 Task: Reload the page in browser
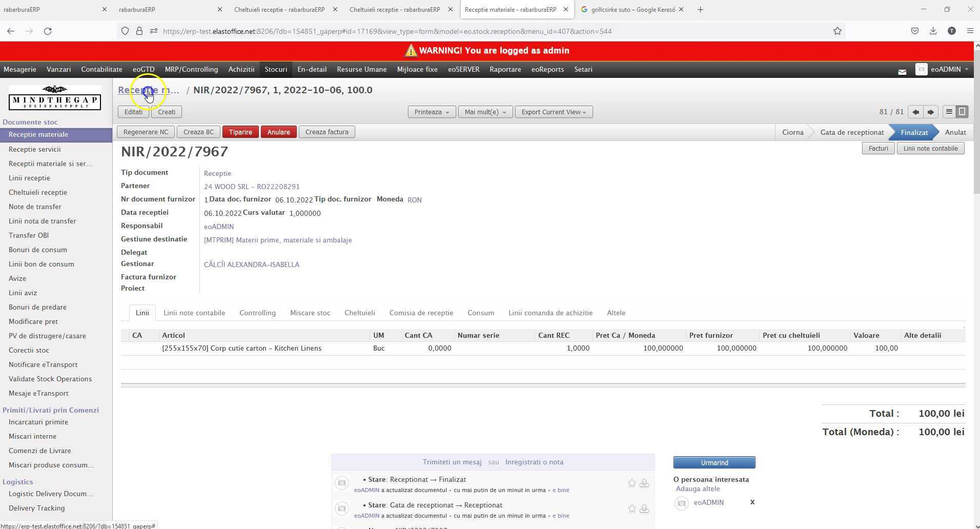coord(48,31)
